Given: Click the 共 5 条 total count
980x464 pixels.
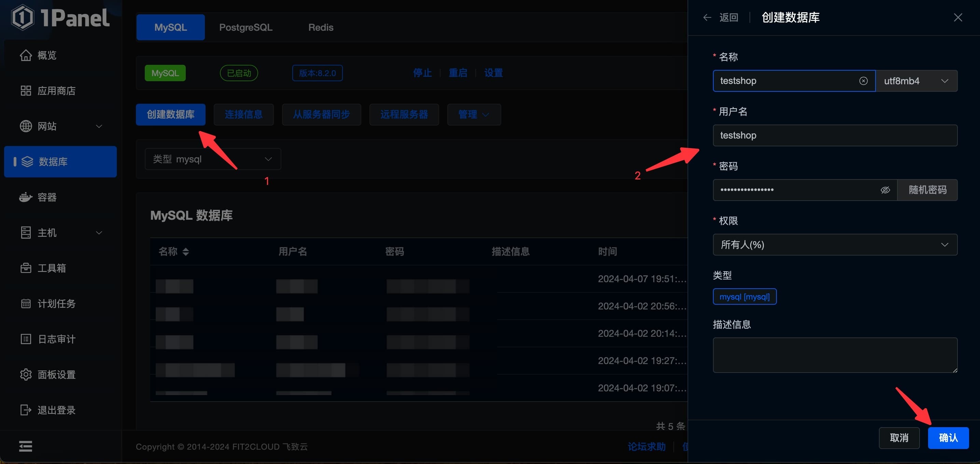Looking at the screenshot, I should pyautogui.click(x=670, y=426).
